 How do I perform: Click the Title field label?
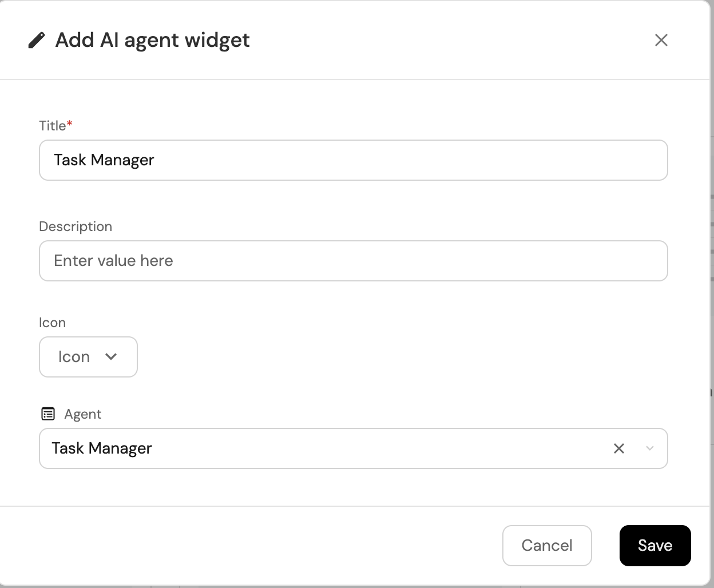(x=52, y=126)
